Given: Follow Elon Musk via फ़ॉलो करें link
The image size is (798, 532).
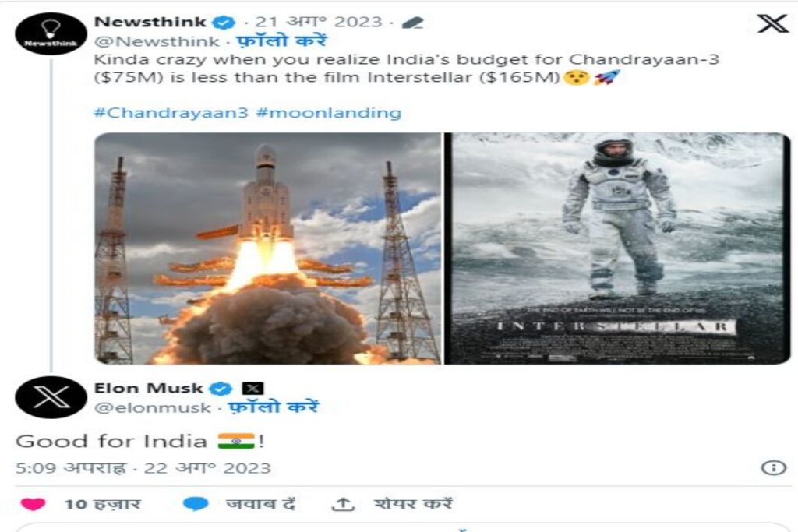Looking at the screenshot, I should coord(274,407).
